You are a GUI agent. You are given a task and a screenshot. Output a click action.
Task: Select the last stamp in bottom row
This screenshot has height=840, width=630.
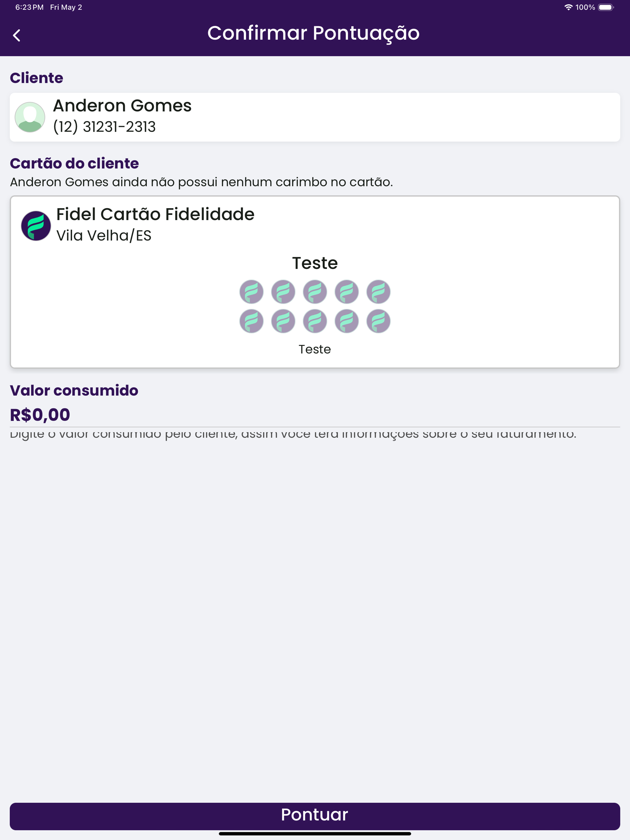(378, 321)
